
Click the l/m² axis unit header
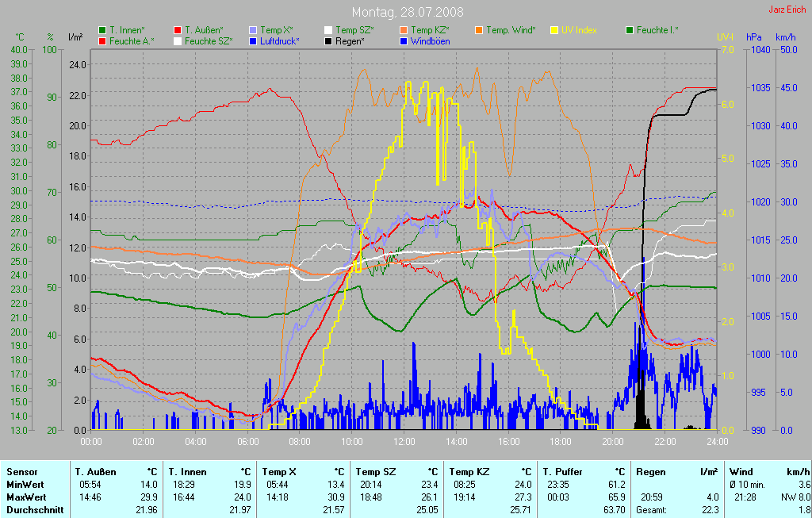pyautogui.click(x=75, y=37)
